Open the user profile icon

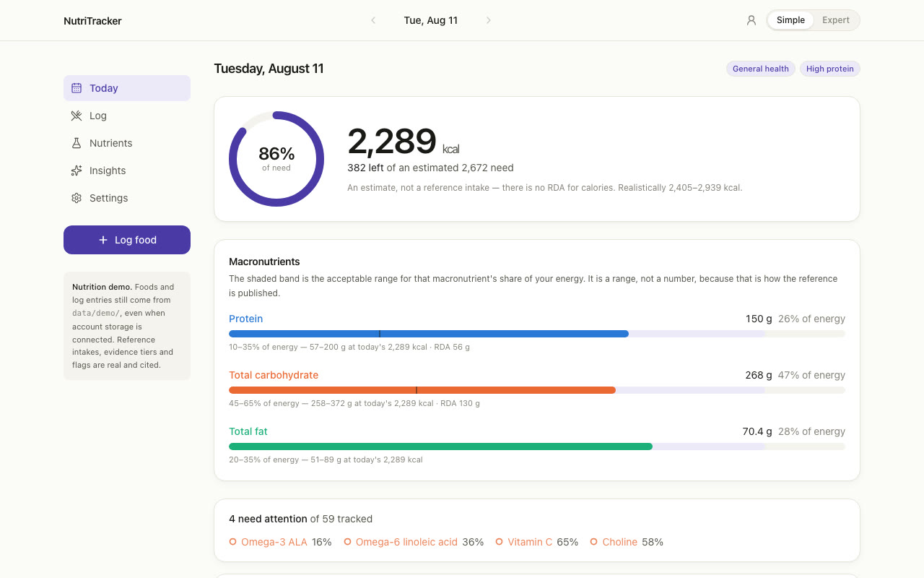(x=751, y=20)
